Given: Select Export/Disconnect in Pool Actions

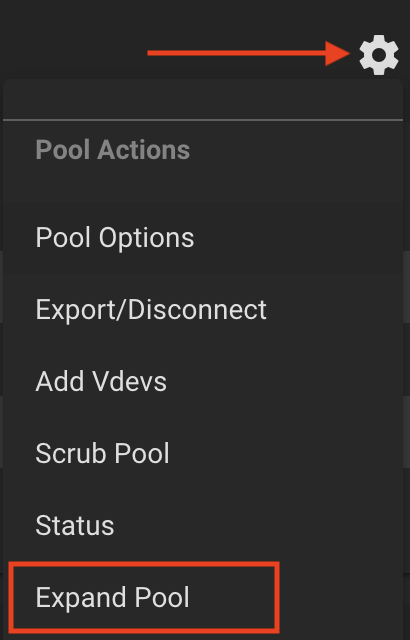Looking at the screenshot, I should point(203,309).
